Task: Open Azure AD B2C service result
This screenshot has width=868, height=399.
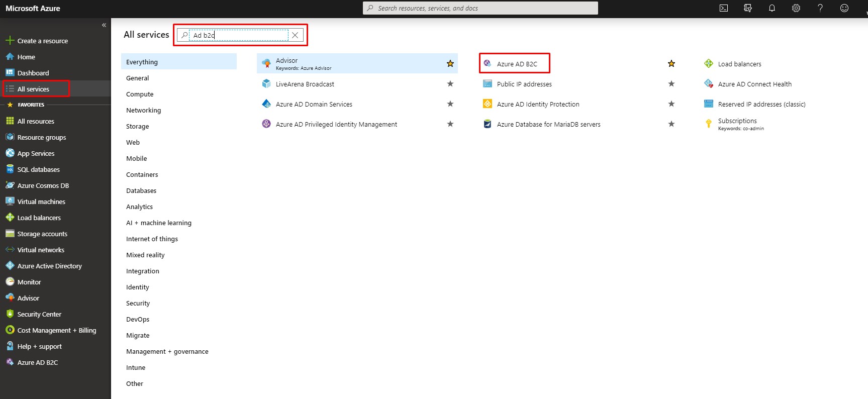Action: [517, 64]
